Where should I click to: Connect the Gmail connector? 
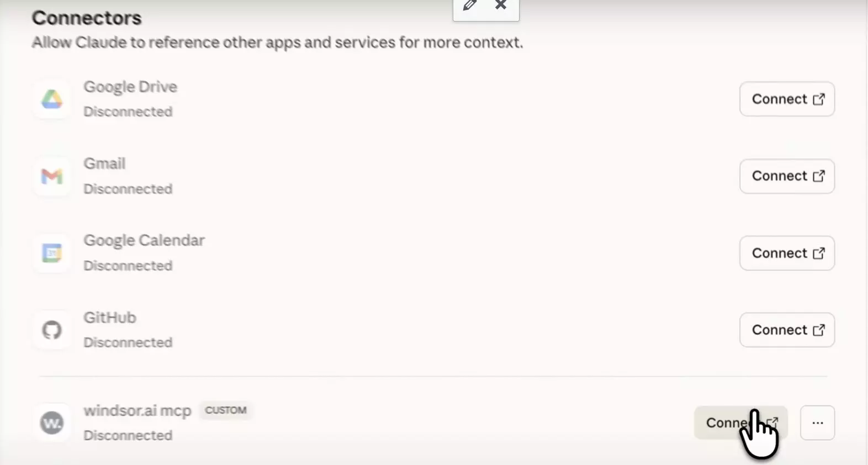[787, 176]
